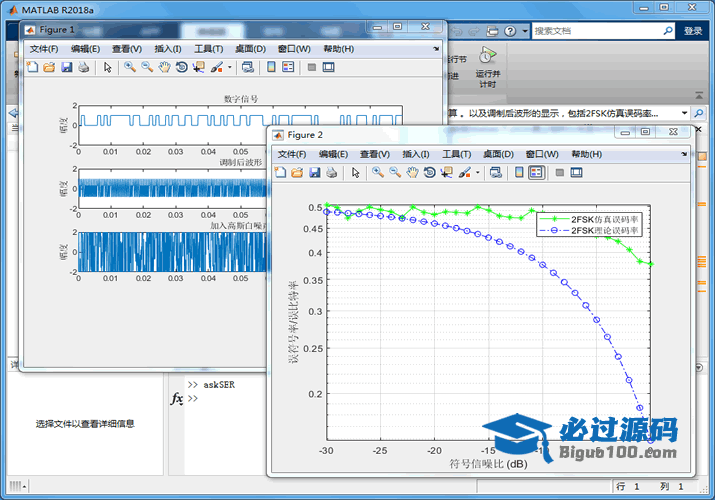Click dock arrow in Figure 1 menu bar
Screen dimensions: 715x500
[x=436, y=49]
